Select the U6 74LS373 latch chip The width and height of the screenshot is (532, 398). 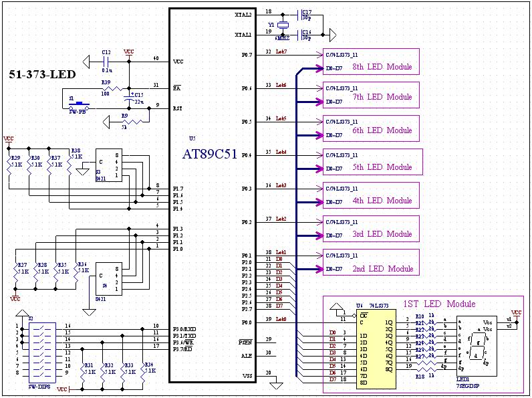point(376,349)
